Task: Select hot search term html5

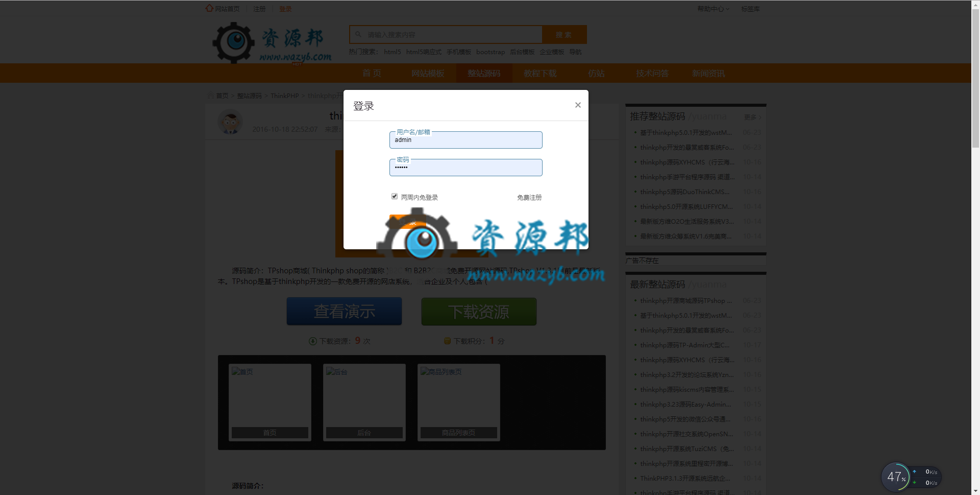Action: click(x=393, y=52)
